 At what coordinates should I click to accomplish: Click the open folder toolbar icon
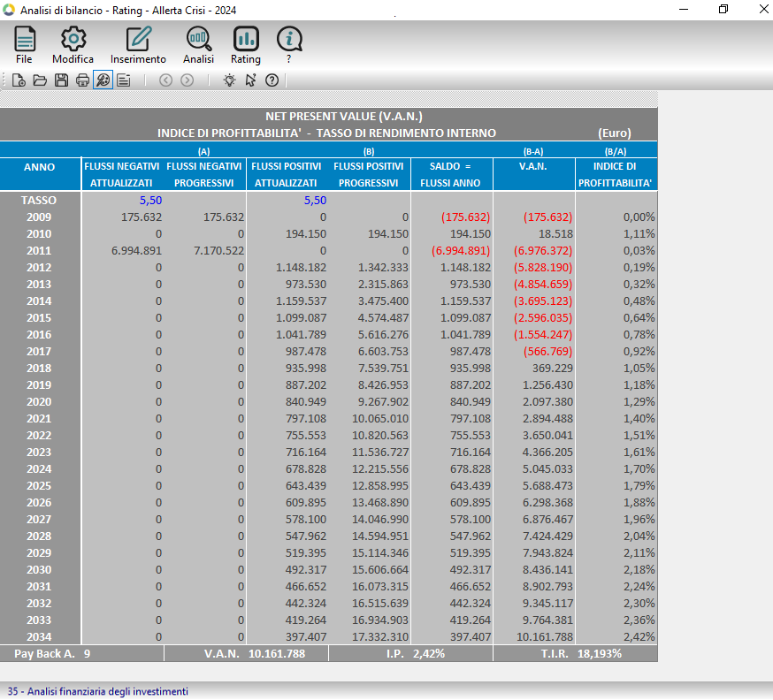coord(40,80)
